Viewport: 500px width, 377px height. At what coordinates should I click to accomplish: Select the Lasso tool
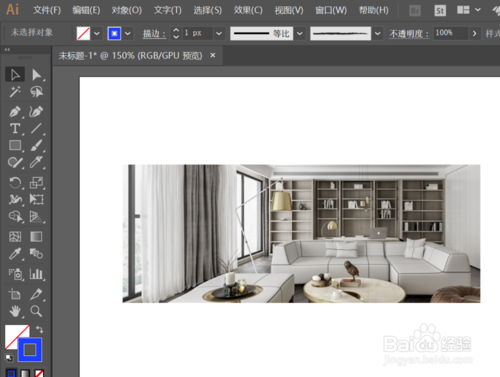36,92
